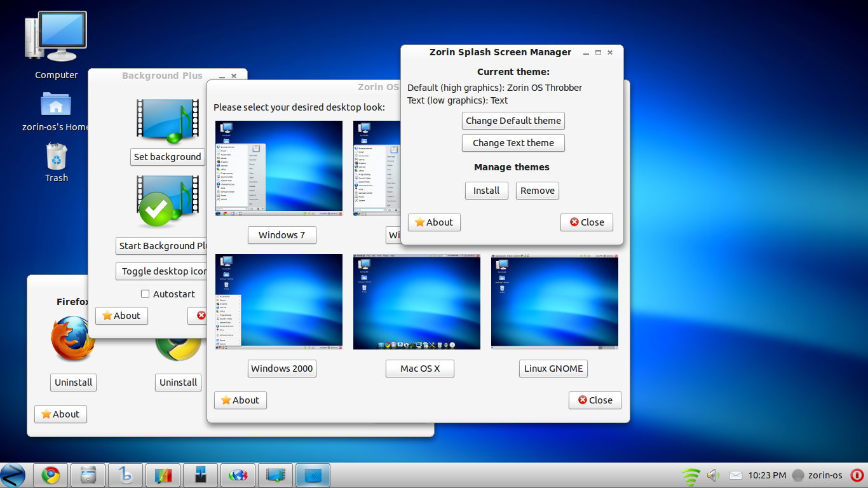Open the Computer desktop icon
868x488 pixels.
[56, 38]
